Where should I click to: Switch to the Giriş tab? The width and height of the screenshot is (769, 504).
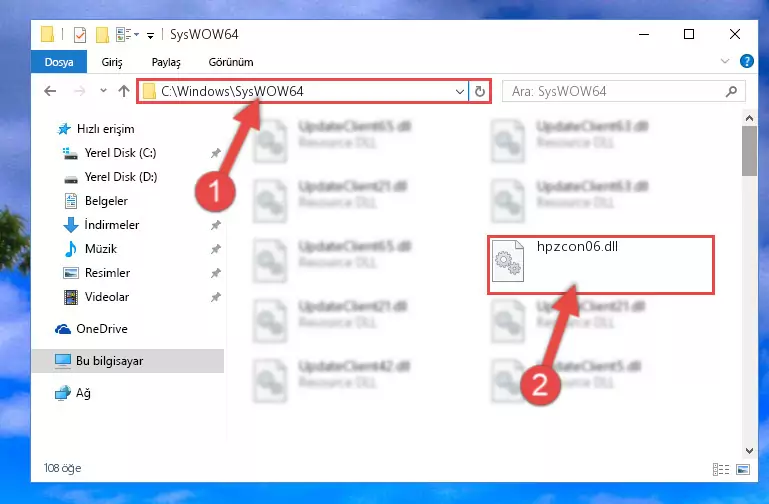pyautogui.click(x=112, y=62)
